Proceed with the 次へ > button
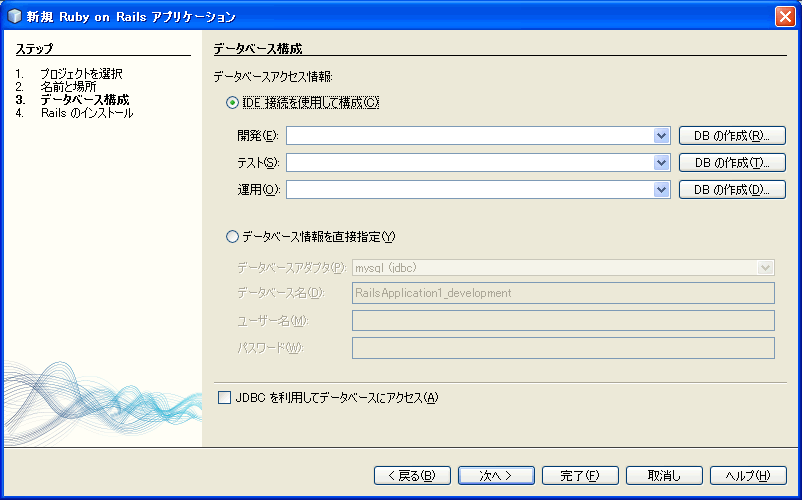Viewport: 802px width, 500px height. (x=496, y=475)
